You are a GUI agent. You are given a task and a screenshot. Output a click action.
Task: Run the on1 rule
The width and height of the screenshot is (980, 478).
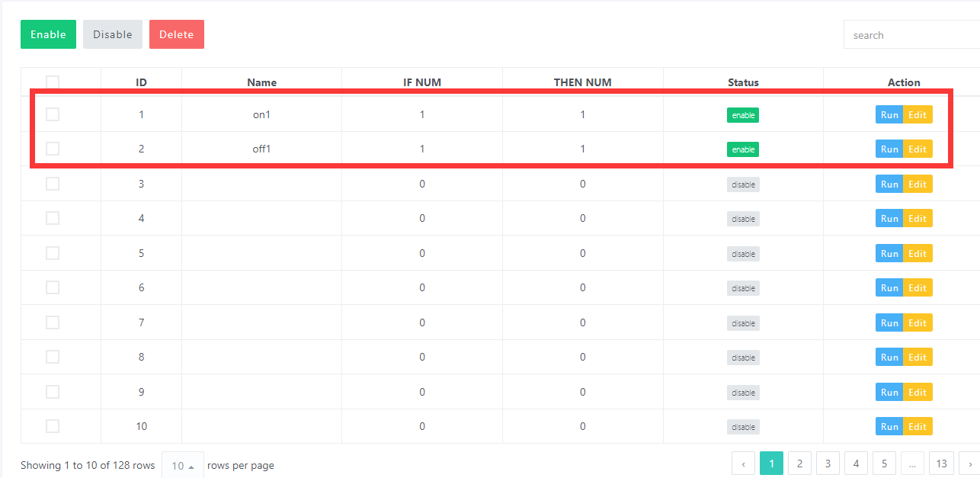889,115
